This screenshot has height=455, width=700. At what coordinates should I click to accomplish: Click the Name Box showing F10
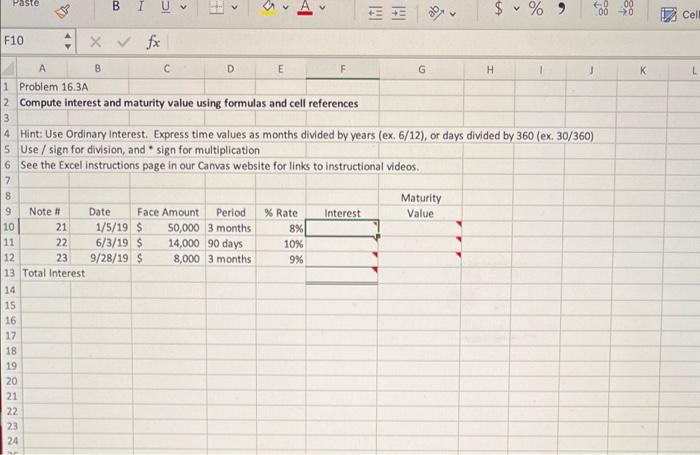click(x=31, y=41)
